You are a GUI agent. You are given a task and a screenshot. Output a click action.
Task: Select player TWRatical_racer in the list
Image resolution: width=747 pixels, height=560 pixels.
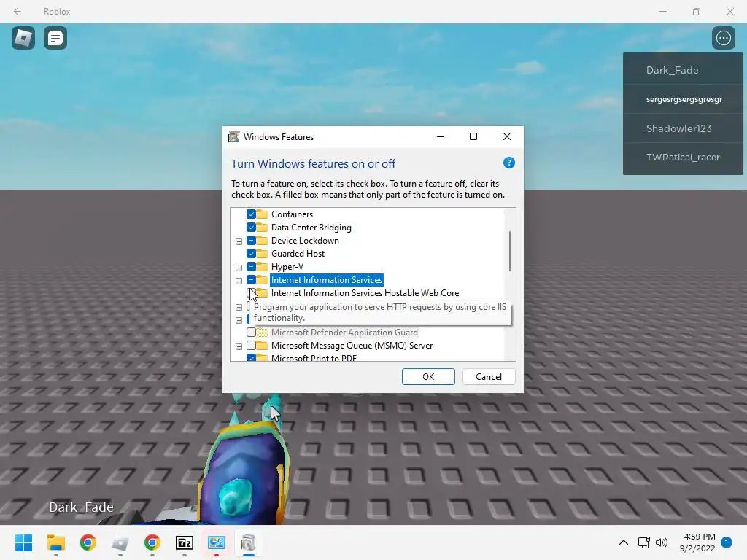tap(683, 157)
